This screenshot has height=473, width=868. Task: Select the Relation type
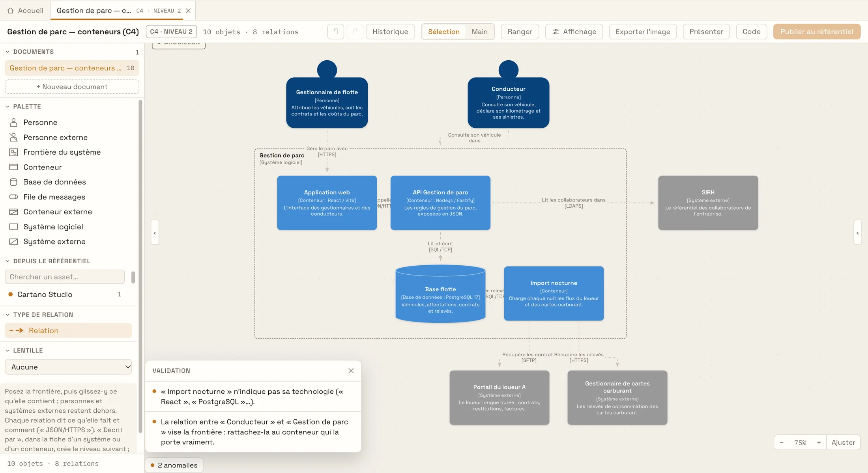[68, 331]
